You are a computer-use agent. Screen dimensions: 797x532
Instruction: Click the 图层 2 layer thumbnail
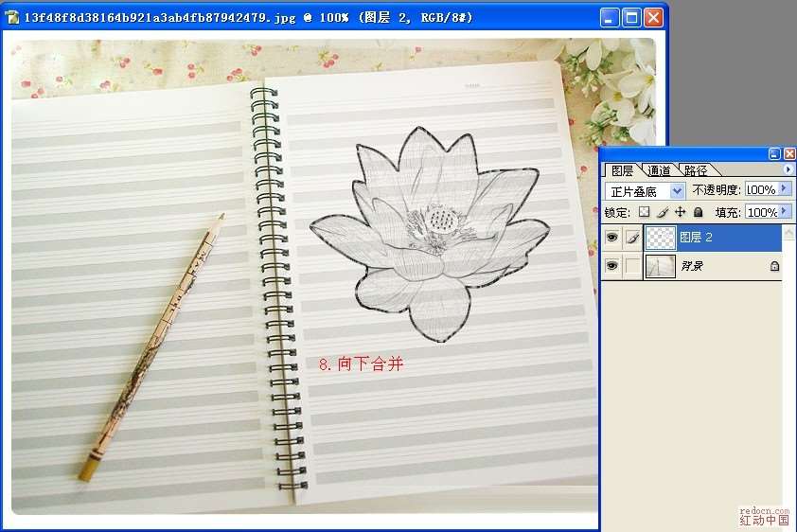[x=660, y=239]
